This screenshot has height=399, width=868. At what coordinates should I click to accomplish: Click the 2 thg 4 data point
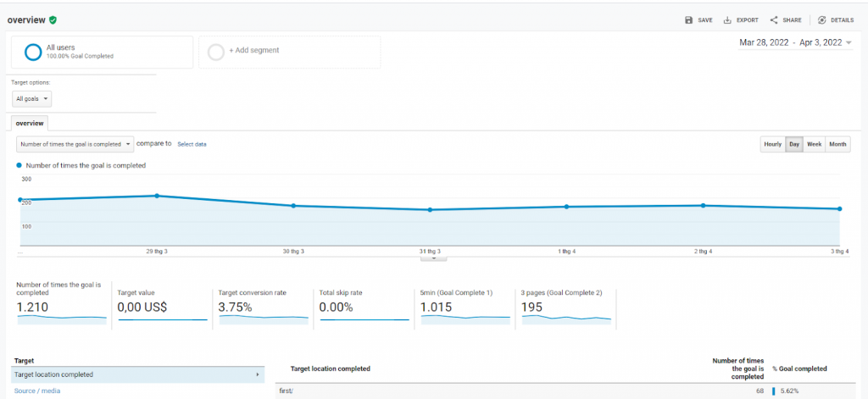click(703, 205)
